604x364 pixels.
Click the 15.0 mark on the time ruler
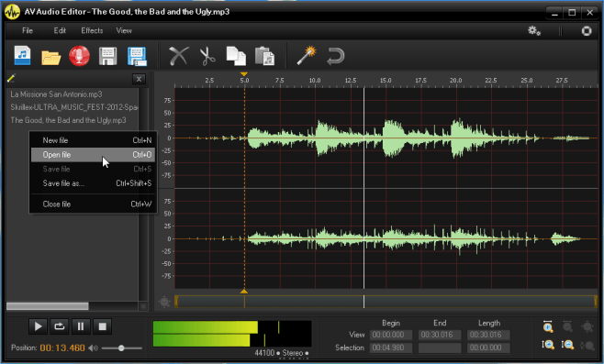click(386, 81)
